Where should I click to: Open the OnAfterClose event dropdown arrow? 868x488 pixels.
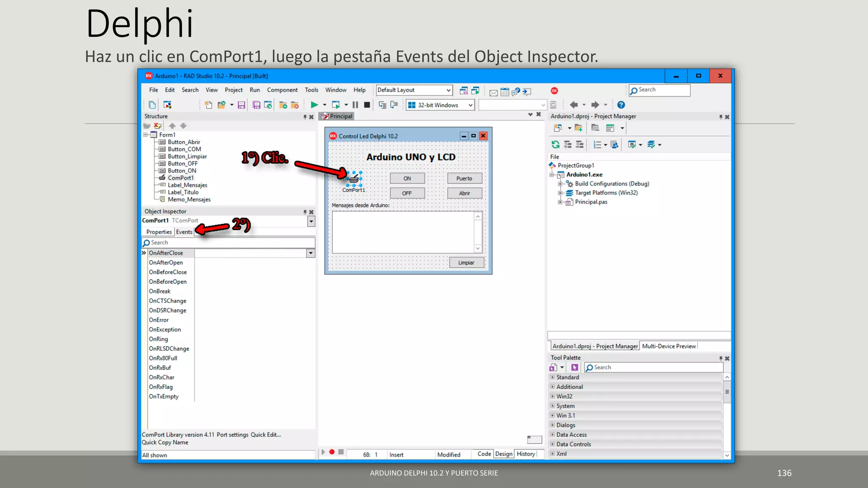311,253
